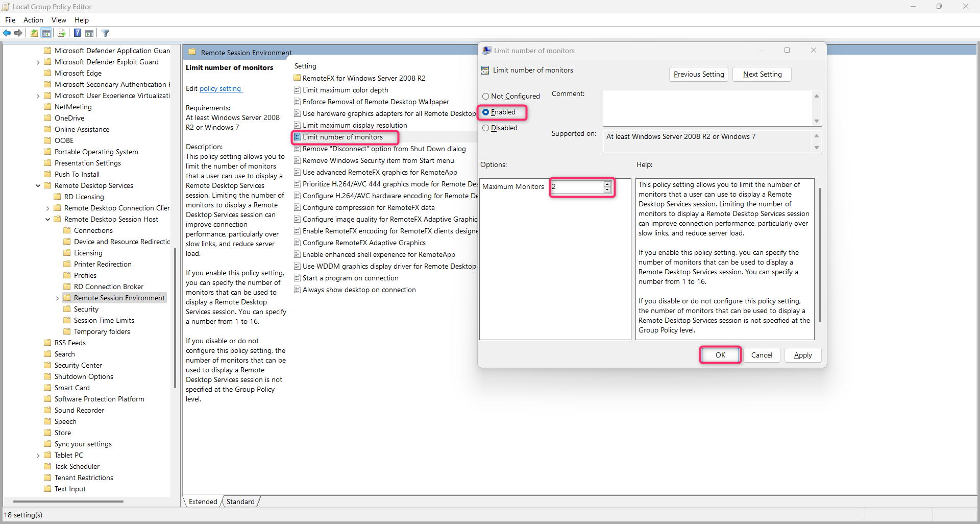Image resolution: width=980 pixels, height=524 pixels.
Task: Expand the Tablet PC tree node
Action: (x=37, y=455)
